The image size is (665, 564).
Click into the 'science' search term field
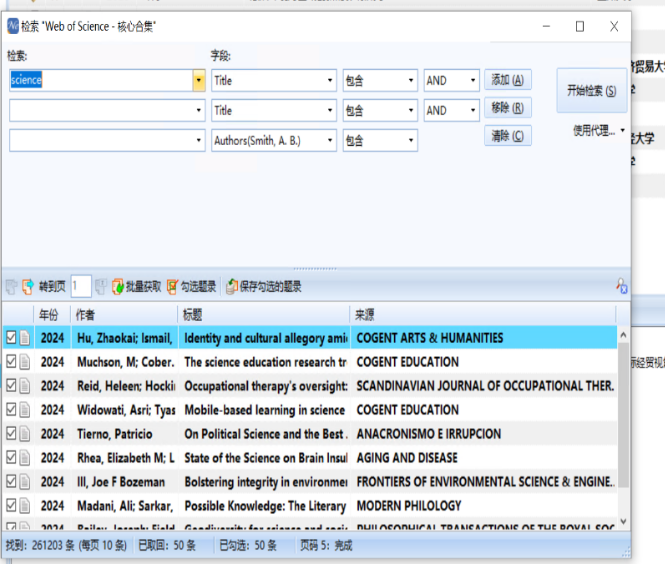point(101,80)
